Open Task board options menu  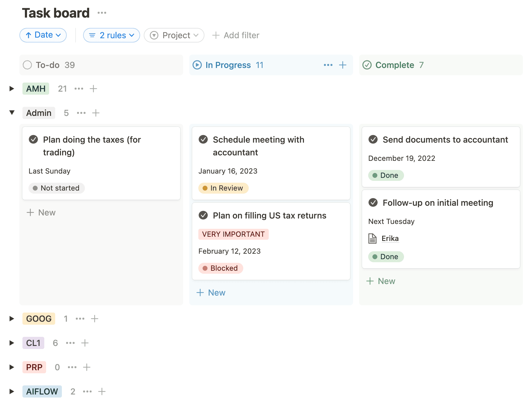[x=102, y=13]
